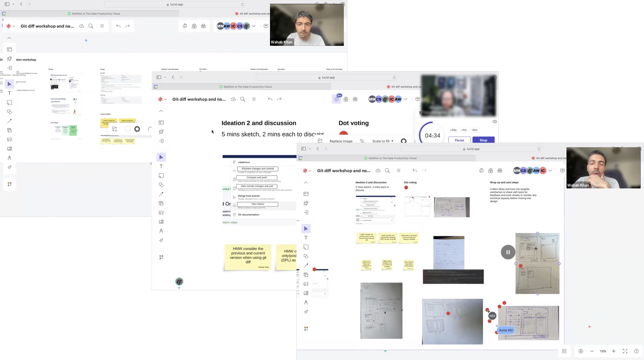The height and width of the screenshot is (360, 644).
Task: Open the image insert tool in front window
Action: click(x=306, y=293)
